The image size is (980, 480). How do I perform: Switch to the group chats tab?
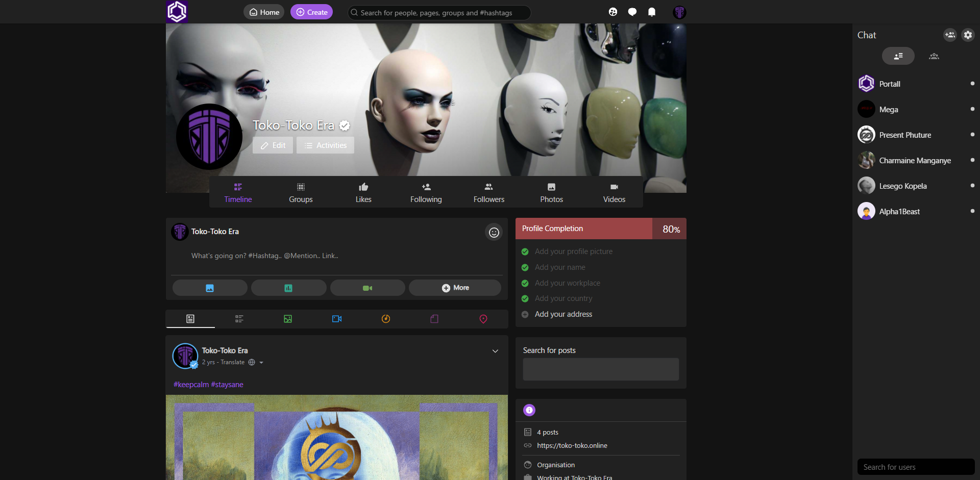click(934, 56)
